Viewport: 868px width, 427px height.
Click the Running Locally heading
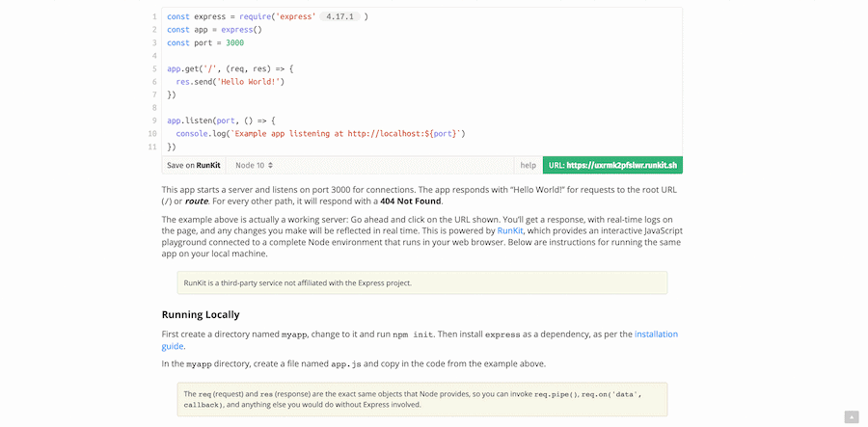point(201,314)
